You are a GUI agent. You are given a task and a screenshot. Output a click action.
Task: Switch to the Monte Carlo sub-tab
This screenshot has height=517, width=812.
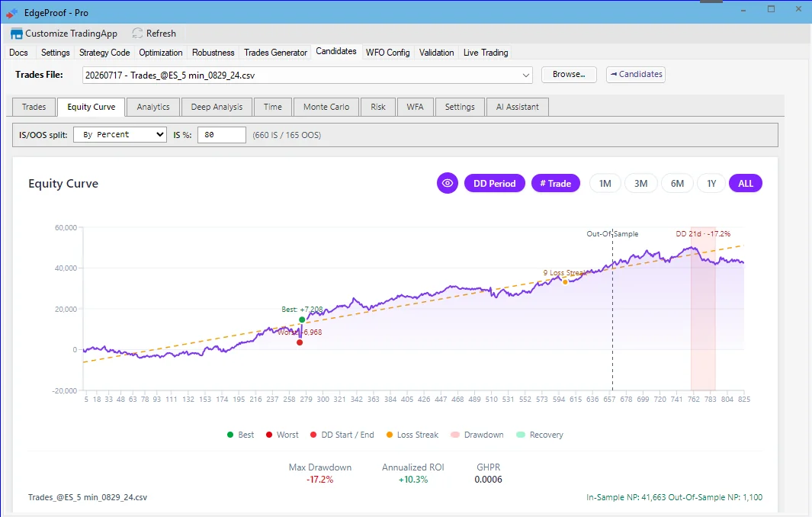pyautogui.click(x=326, y=107)
